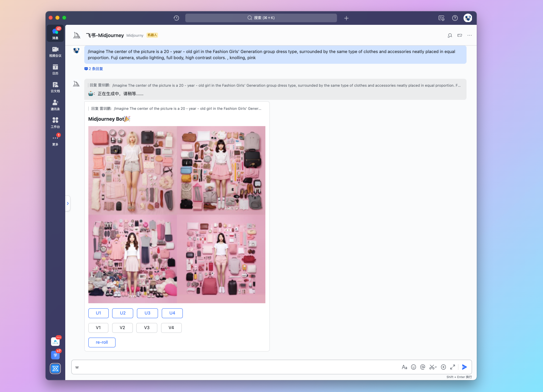This screenshot has height=392, width=543.
Task: Click the search field in title bar
Action: point(261,18)
